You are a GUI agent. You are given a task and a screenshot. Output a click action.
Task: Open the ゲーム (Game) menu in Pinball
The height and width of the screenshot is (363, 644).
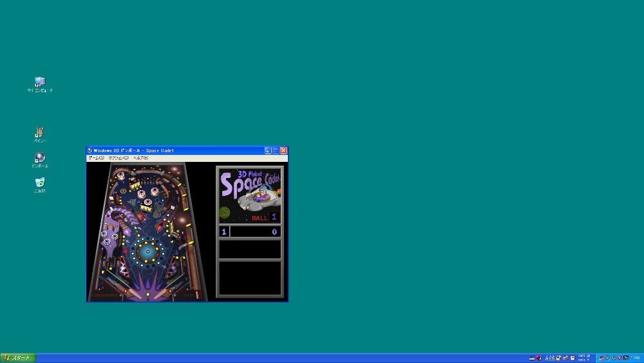pos(96,158)
